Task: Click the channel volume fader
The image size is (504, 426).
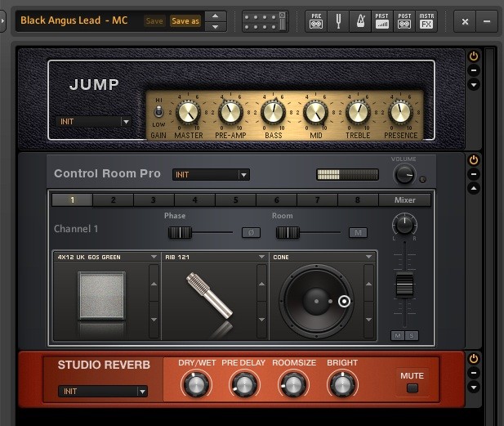Action: (x=404, y=285)
